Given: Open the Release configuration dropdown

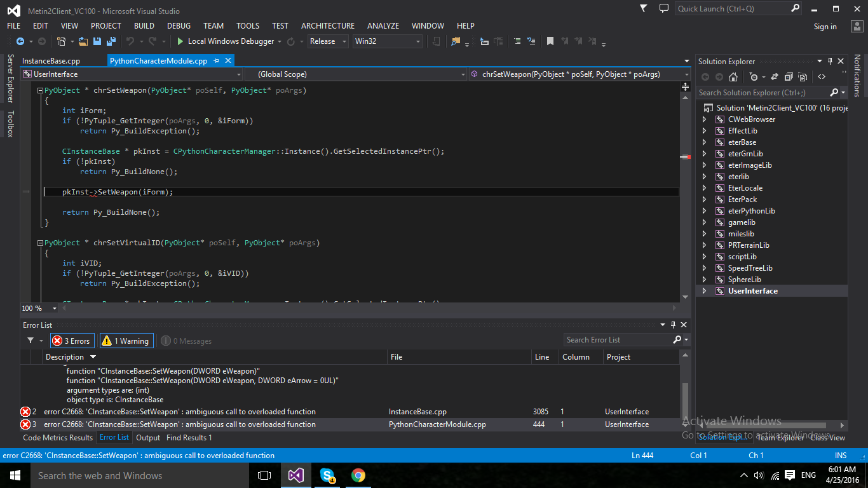Looking at the screenshot, I should point(328,41).
